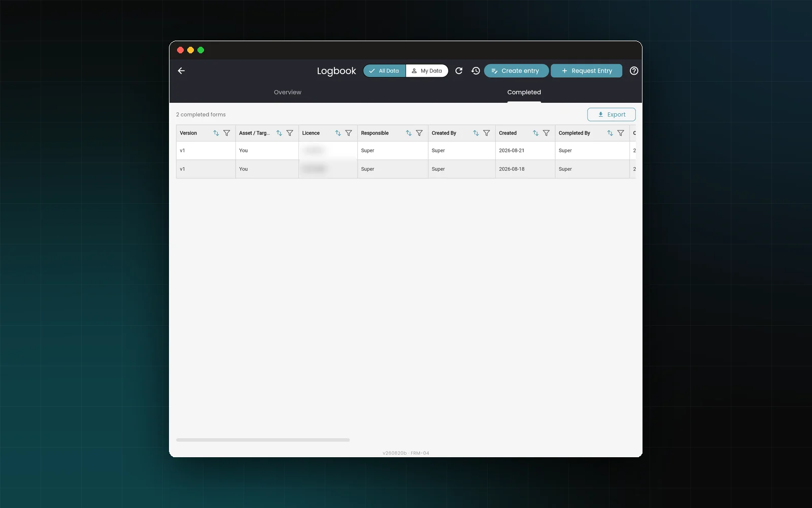Click the Request Entry button
Viewport: 812px width, 508px height.
tap(587, 71)
